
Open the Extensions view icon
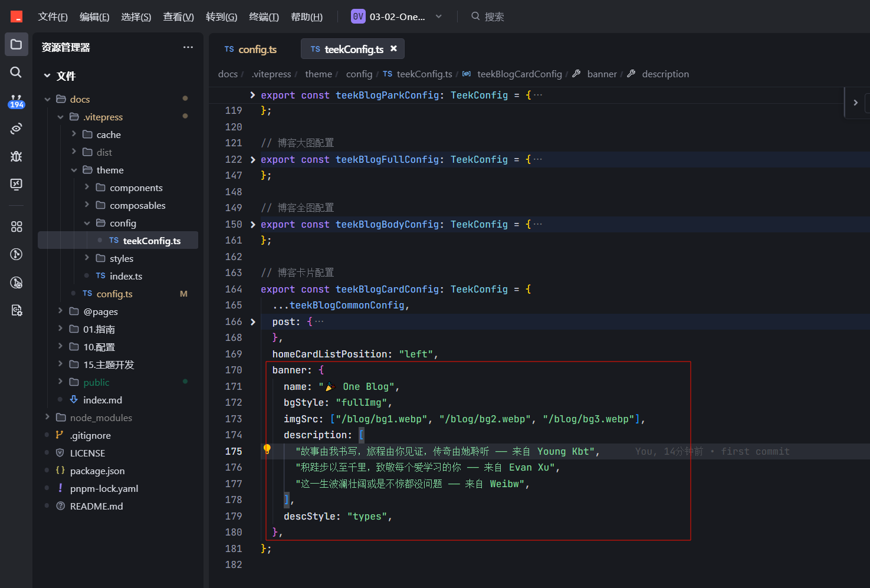17,226
